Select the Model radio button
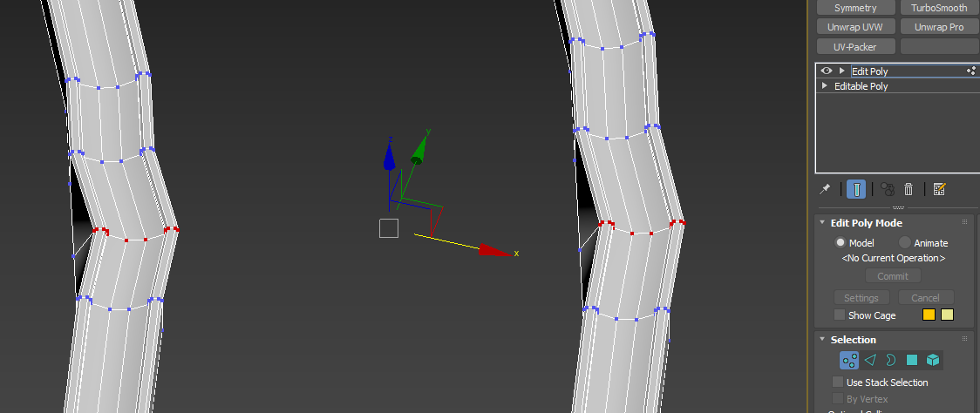 [x=840, y=242]
